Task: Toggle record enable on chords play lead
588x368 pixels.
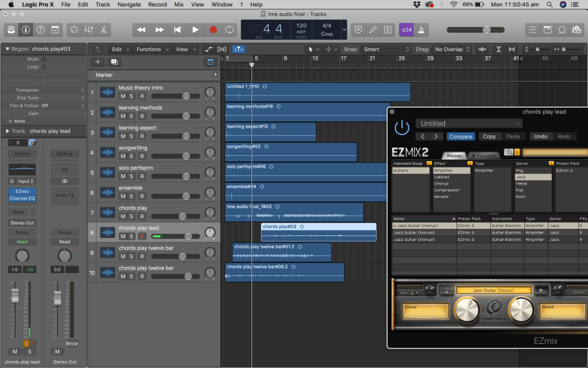Action: (x=141, y=236)
